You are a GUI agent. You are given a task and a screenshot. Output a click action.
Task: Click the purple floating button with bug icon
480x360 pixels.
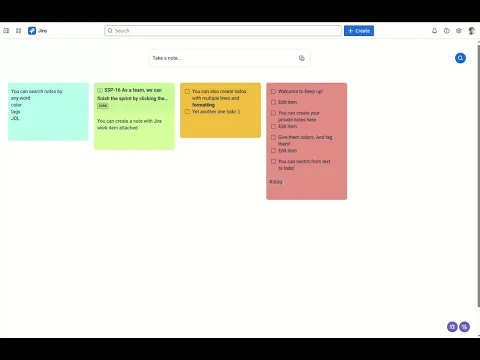[x=452, y=327]
